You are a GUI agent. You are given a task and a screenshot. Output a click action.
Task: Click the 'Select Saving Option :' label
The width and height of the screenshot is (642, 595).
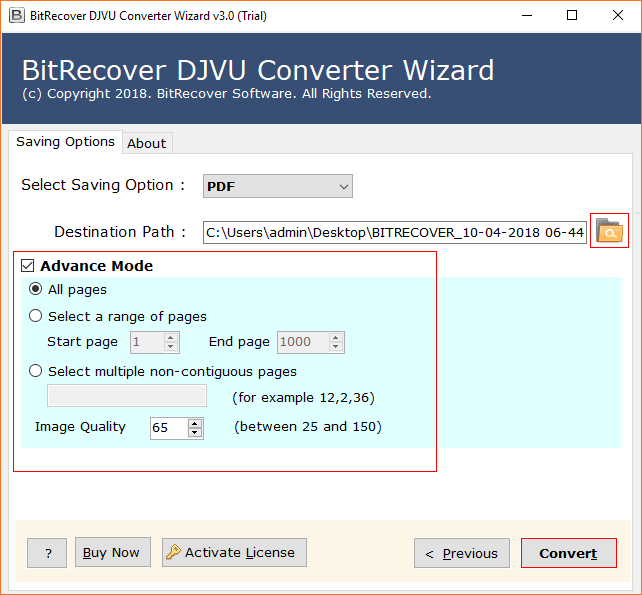(x=103, y=185)
